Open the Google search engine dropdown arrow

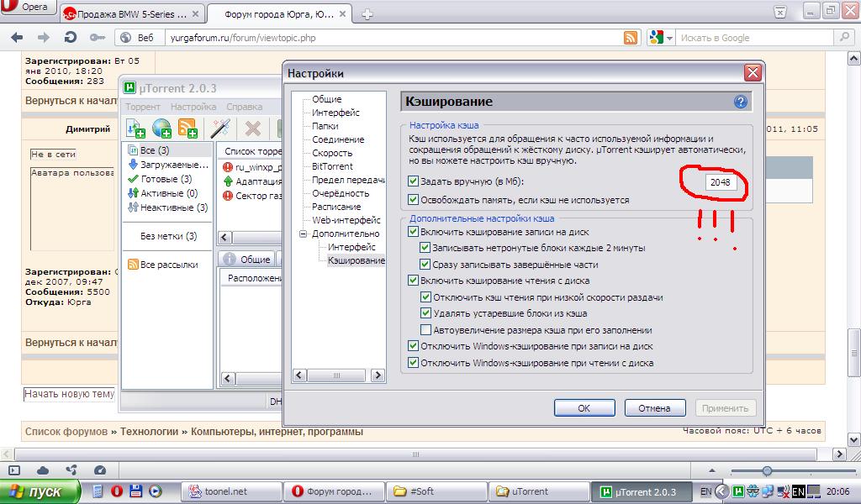click(x=670, y=38)
